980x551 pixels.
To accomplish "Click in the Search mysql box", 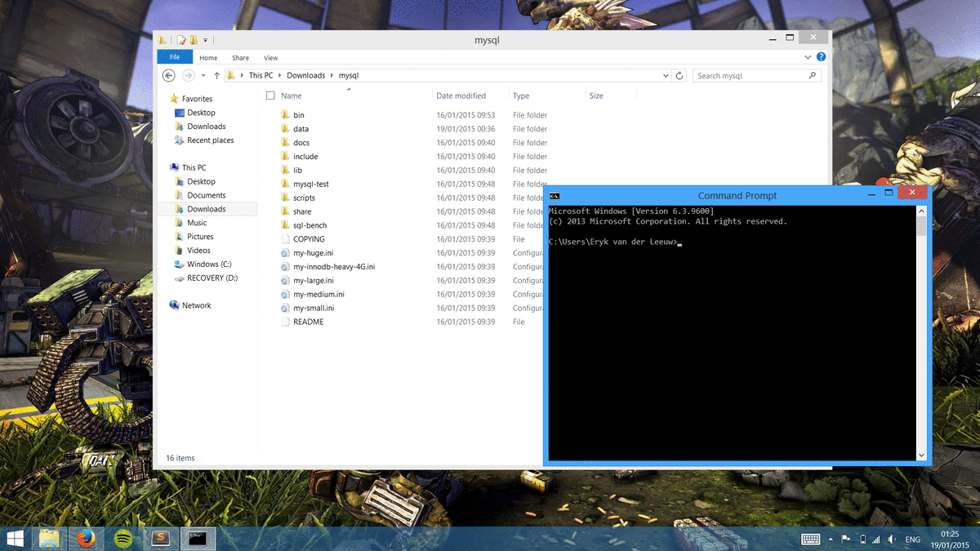I will click(x=751, y=76).
